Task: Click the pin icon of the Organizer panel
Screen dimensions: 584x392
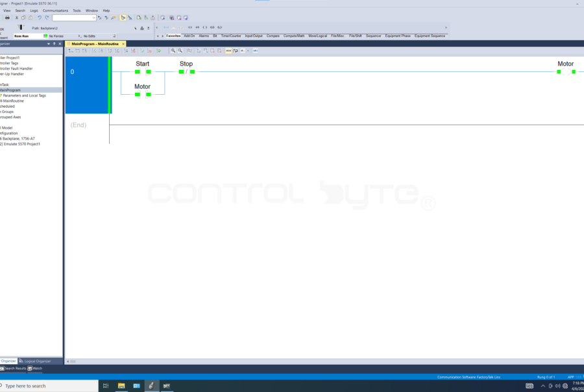Action: 54,43
